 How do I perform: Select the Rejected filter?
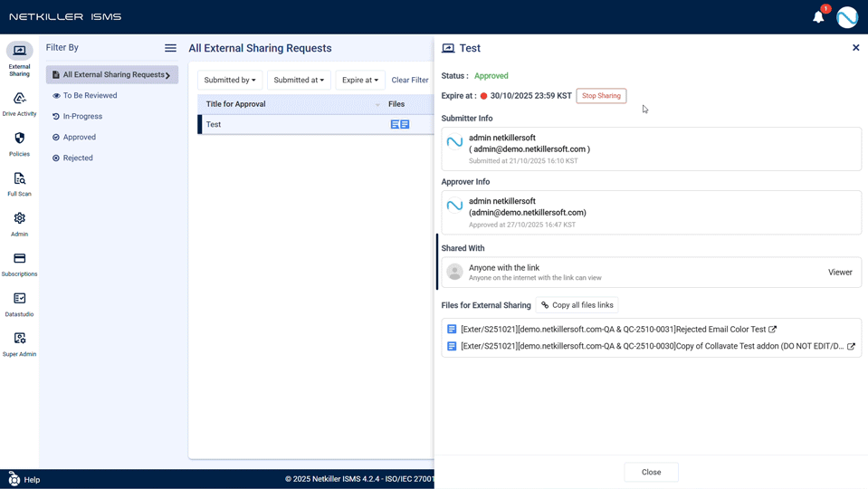tap(78, 158)
